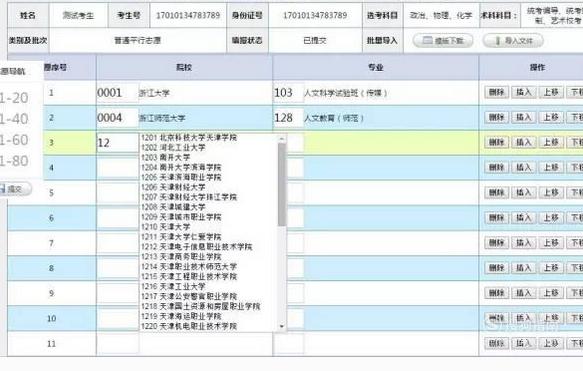
Task: Click the empty school code field in row 11
Action: [117, 343]
